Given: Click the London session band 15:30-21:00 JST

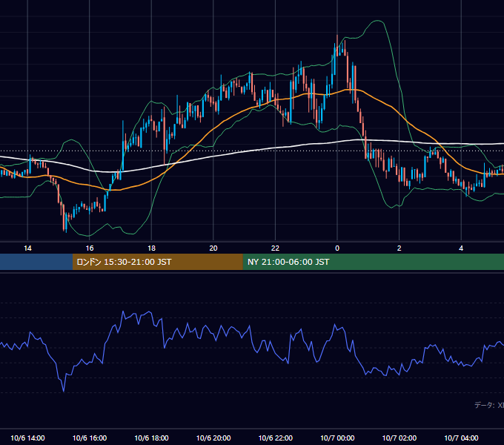Looking at the screenshot, I should [x=157, y=262].
